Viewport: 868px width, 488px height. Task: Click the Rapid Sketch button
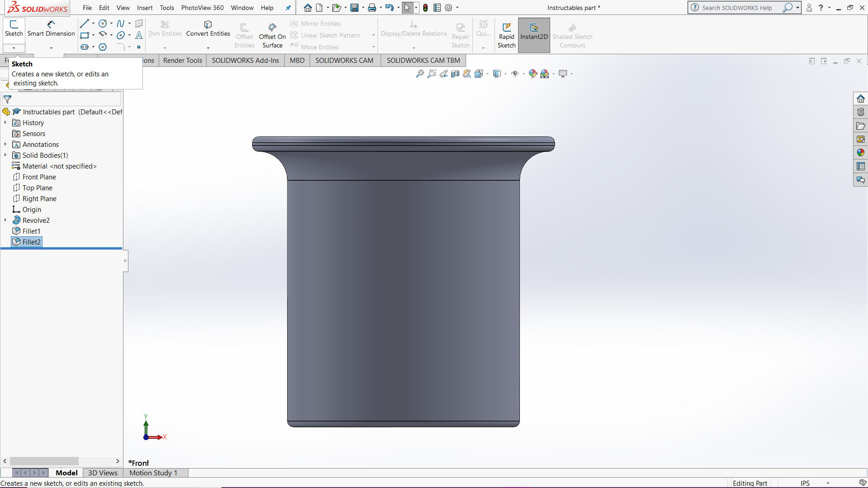506,36
